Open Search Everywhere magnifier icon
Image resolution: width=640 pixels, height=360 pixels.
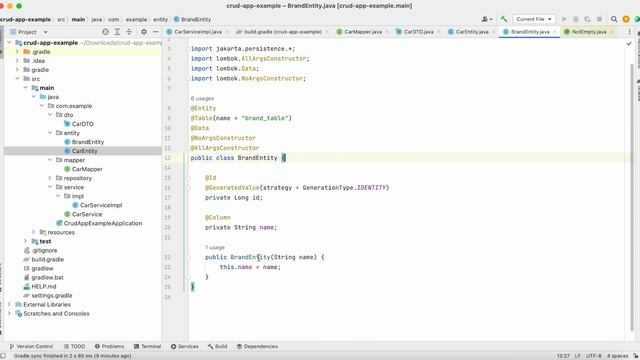click(x=614, y=19)
